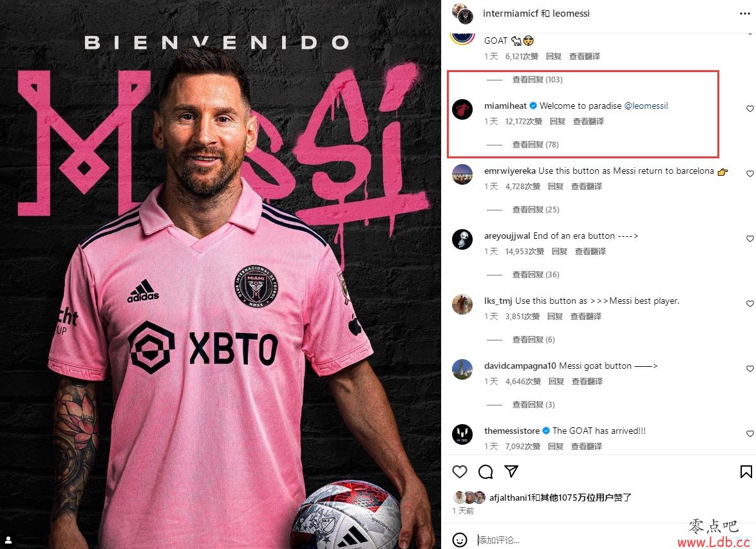Click 回复 on the lks_tmj comment

[555, 316]
